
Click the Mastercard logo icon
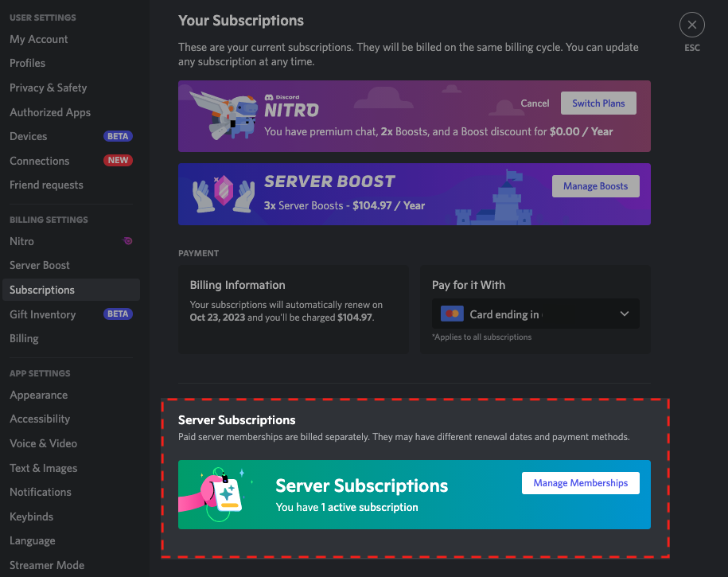point(452,314)
